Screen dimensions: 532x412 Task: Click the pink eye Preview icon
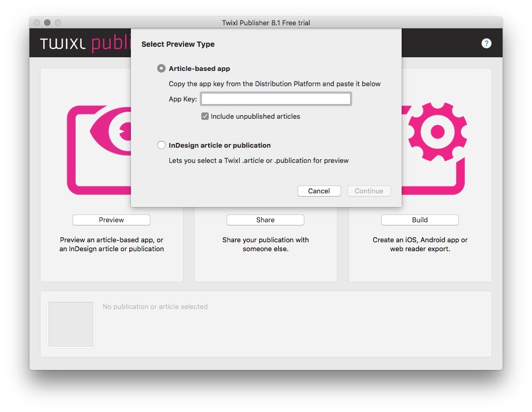99,150
